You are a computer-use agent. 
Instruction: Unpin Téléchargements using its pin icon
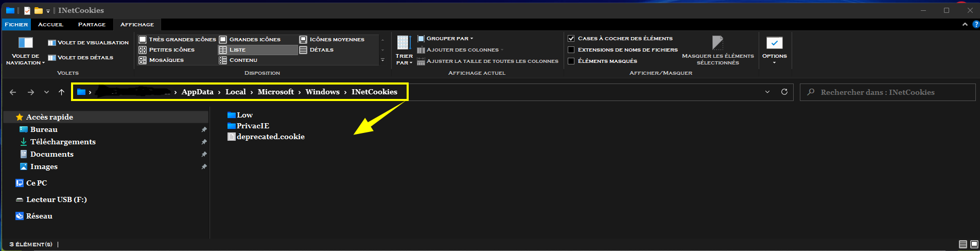(204, 142)
